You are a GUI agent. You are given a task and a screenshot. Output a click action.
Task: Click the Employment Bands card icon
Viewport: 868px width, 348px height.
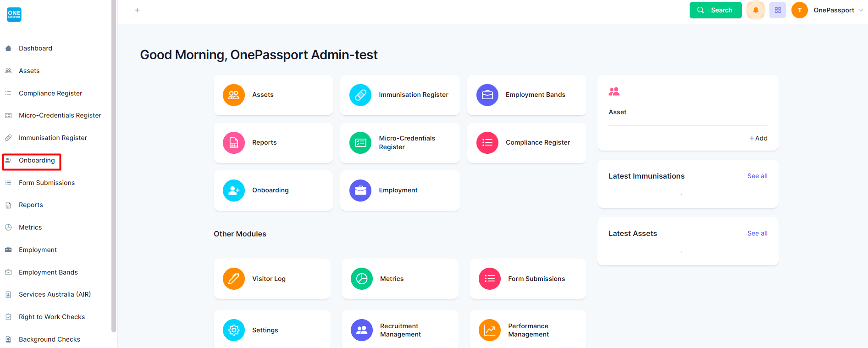tap(487, 95)
